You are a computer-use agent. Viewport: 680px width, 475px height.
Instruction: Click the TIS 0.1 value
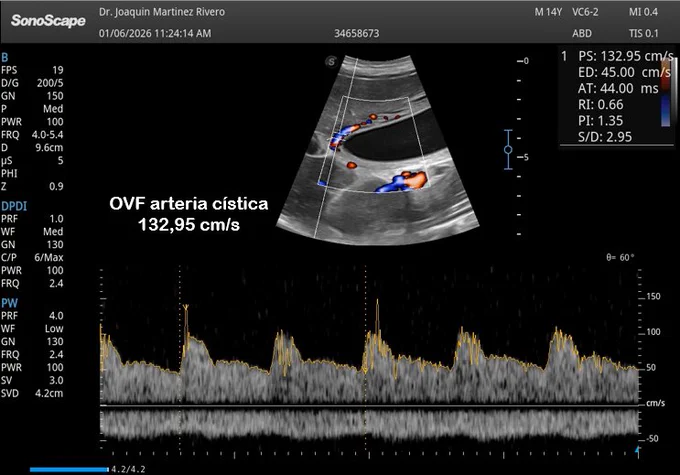[x=643, y=33]
